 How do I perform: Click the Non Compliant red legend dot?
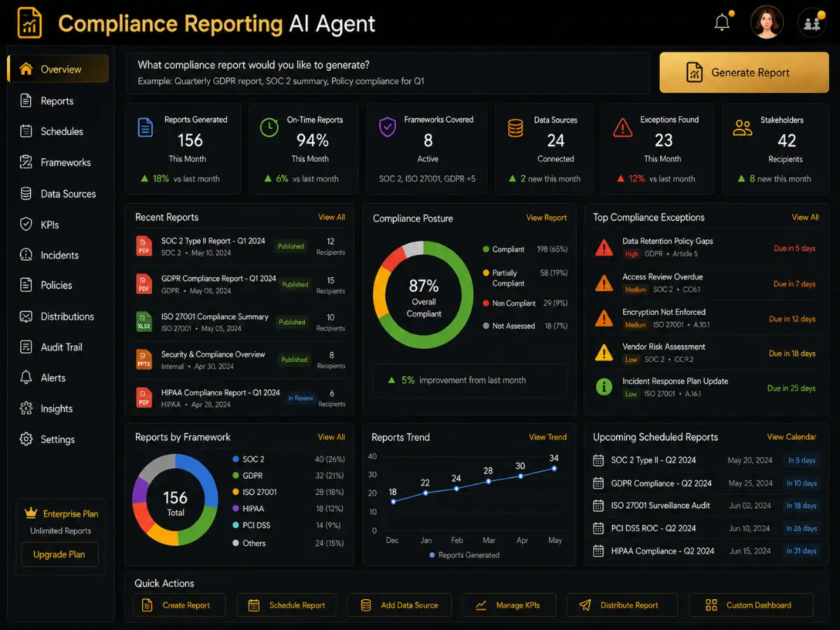pos(486,303)
